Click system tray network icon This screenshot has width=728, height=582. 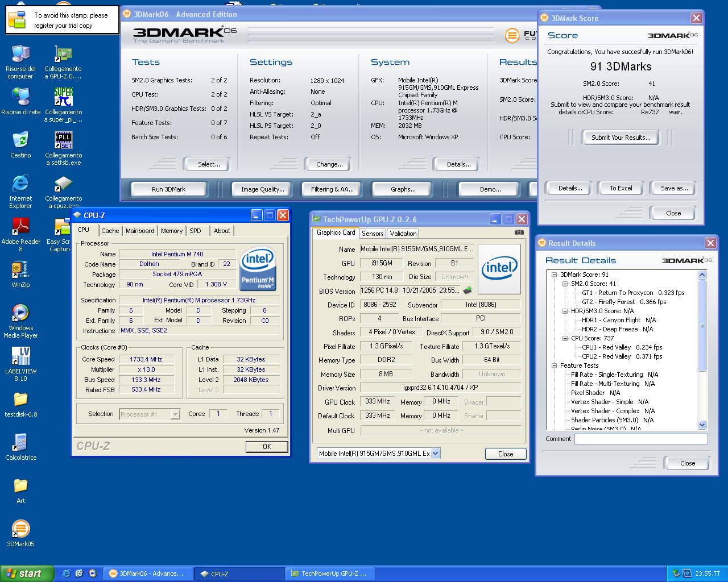pyautogui.click(x=676, y=573)
